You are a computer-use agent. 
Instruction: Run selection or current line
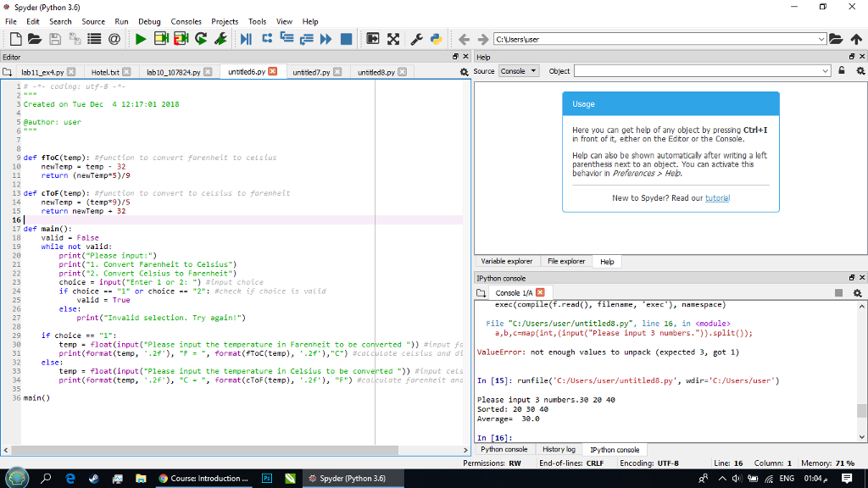(221, 39)
